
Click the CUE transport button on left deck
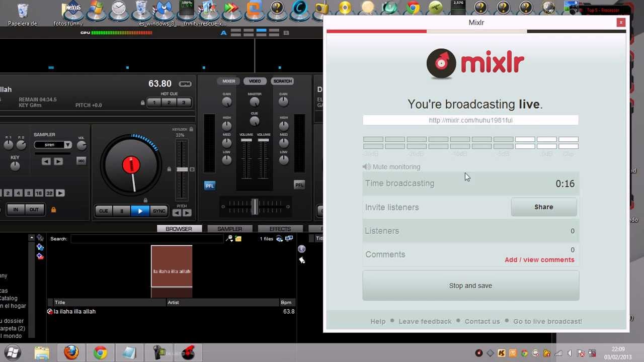[x=104, y=211]
